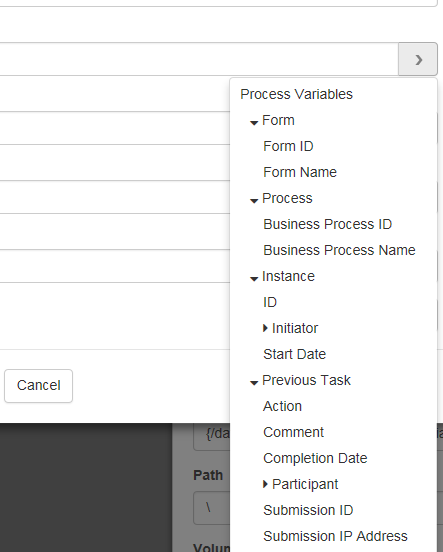This screenshot has height=552, width=443.
Task: Select Submission ID variable
Action: click(x=308, y=510)
